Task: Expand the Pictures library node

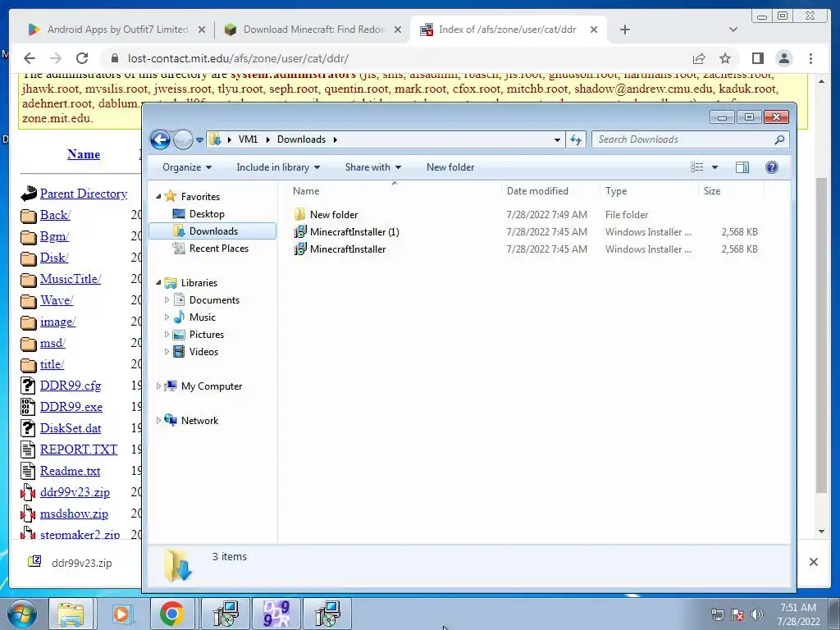Action: [x=167, y=335]
